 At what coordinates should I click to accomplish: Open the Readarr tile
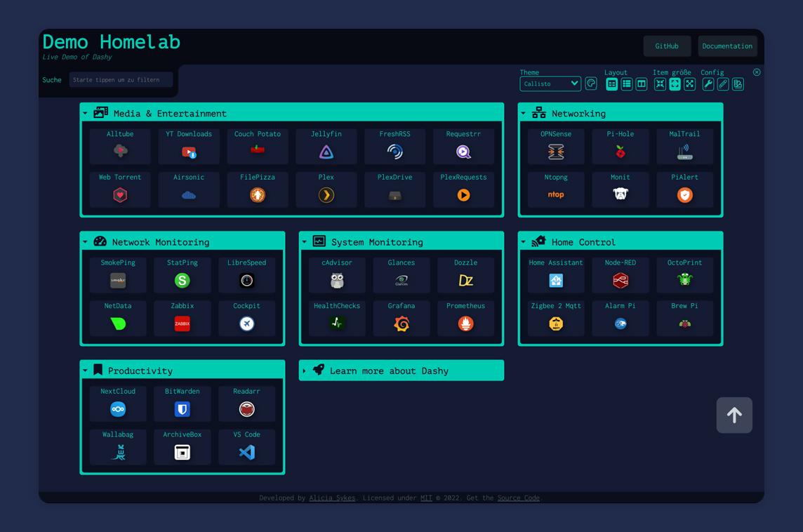[247, 404]
